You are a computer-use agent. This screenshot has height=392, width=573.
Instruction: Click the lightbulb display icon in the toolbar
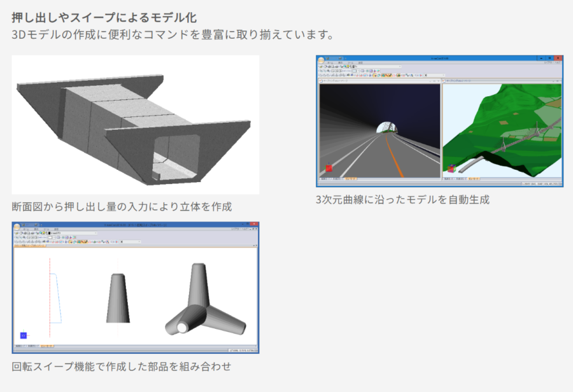(x=43, y=233)
